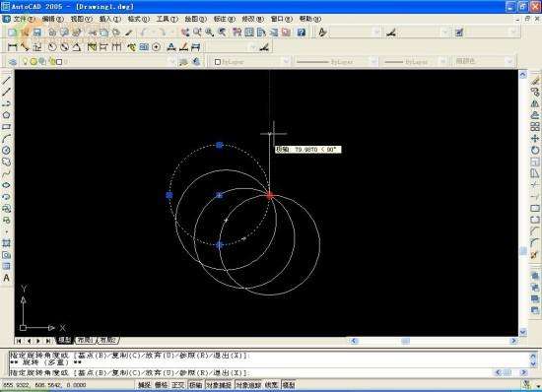Screen dimensions: 542x392
Task: Switch to the 布局1 layout tab
Action: pyautogui.click(x=85, y=340)
